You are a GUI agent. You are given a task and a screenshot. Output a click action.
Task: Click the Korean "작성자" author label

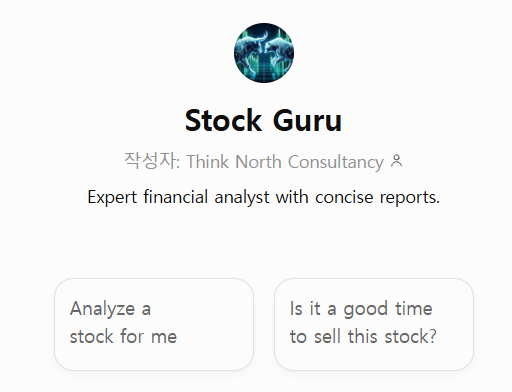pos(151,161)
